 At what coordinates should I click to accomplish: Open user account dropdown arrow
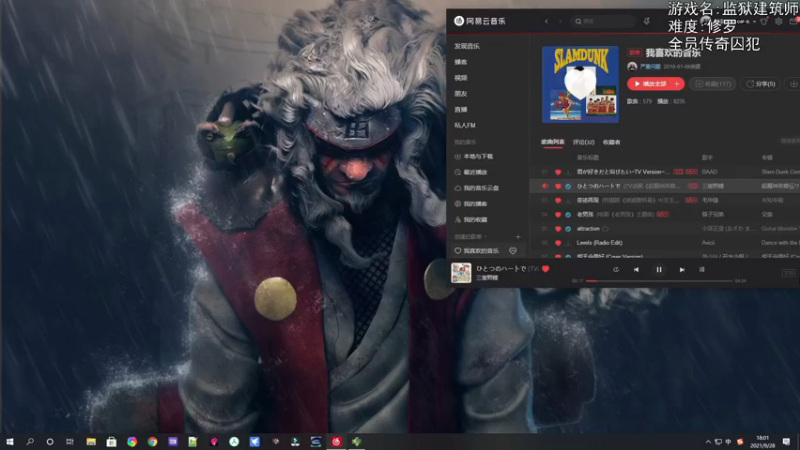tap(755, 22)
